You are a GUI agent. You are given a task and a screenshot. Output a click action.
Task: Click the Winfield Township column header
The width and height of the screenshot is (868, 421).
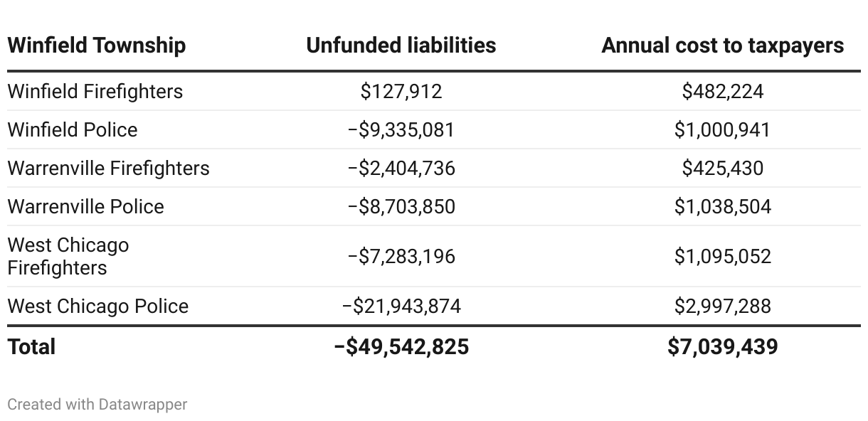[97, 46]
